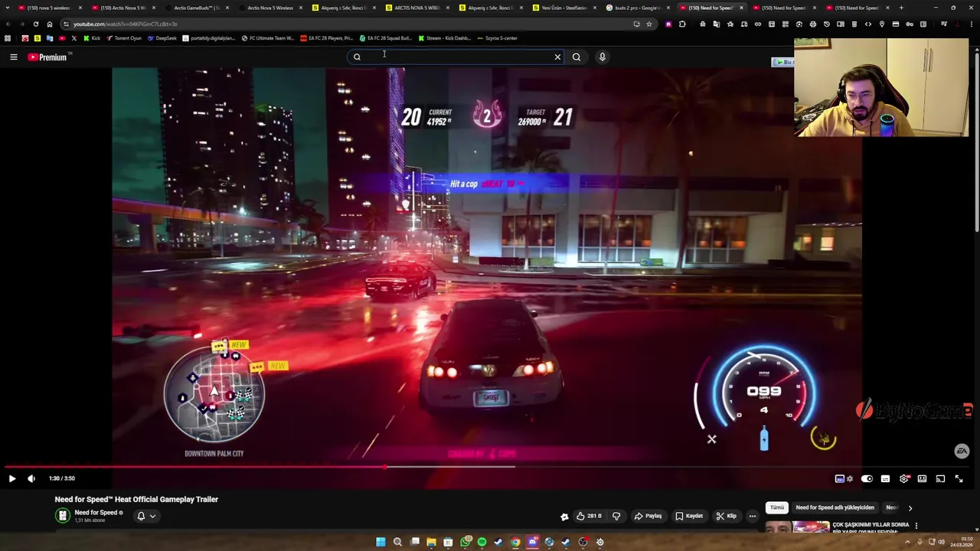Open the three-dot more actions menu
This screenshot has height=551, width=980.
753,516
